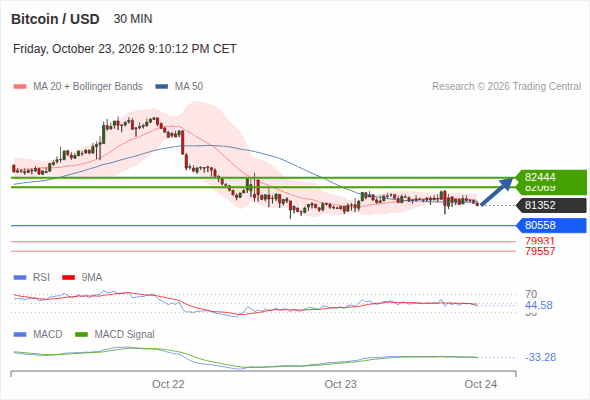590x400 pixels.
Task: Click the 9MA legend label
Action: [x=92, y=278]
